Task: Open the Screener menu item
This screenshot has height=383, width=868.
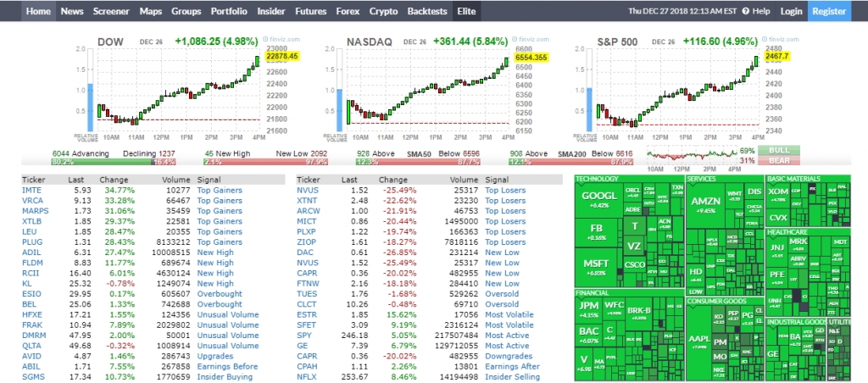Action: click(111, 12)
